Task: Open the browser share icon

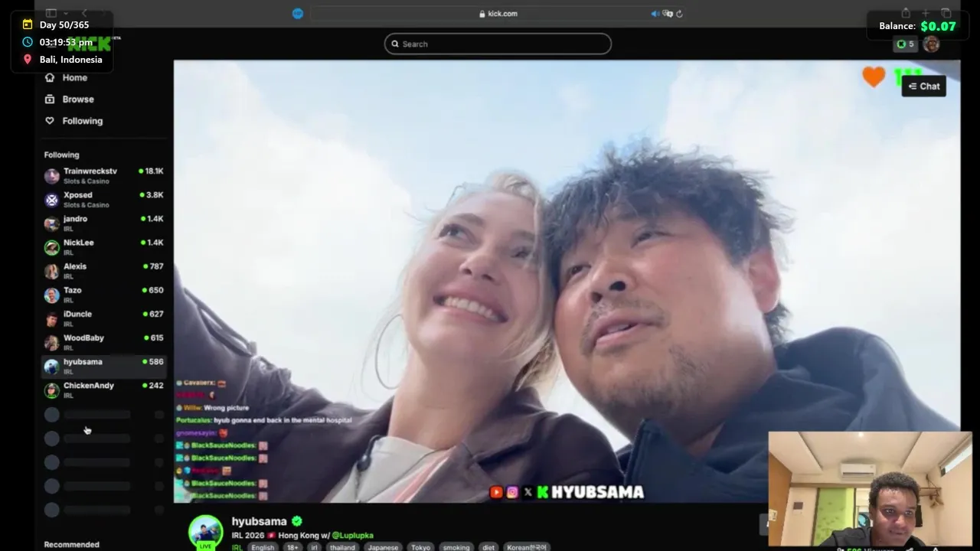Action: [x=906, y=13]
